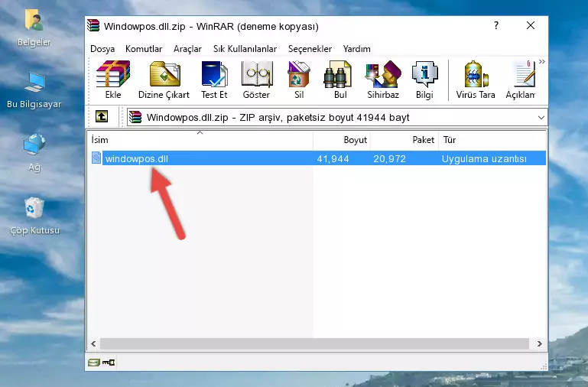Screen dimensions: 588x387
Task: Open the Dosya menu
Action: [102, 49]
